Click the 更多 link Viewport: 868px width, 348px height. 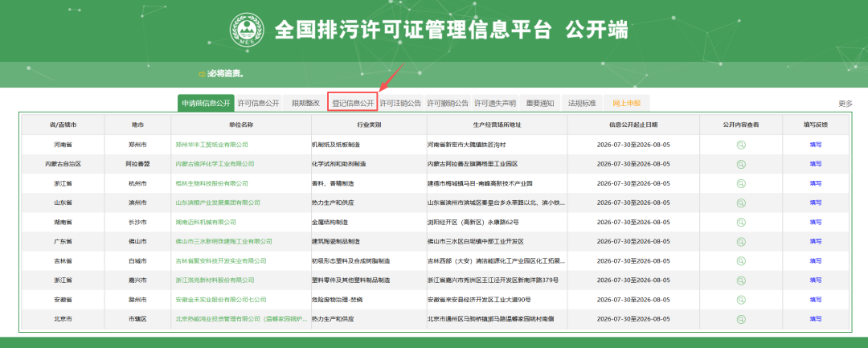coord(845,104)
